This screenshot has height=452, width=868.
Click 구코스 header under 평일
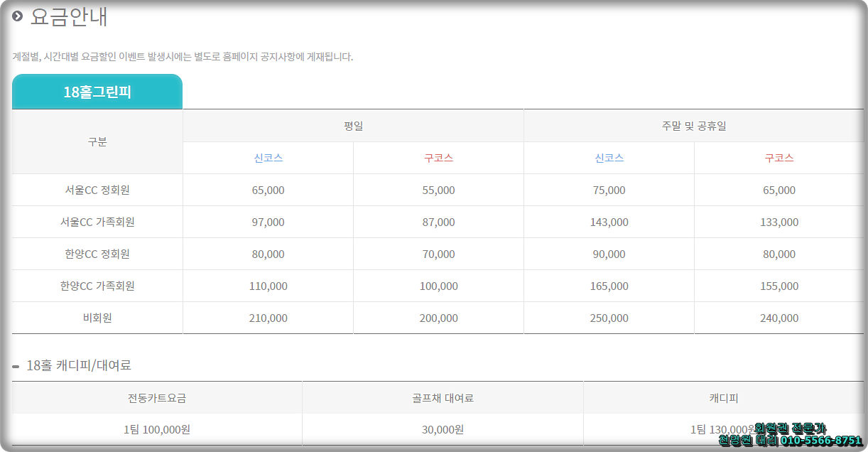438,158
